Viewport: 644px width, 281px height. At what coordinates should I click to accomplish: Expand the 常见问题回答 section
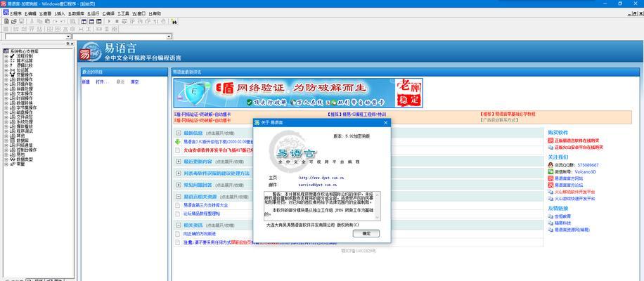click(179, 185)
